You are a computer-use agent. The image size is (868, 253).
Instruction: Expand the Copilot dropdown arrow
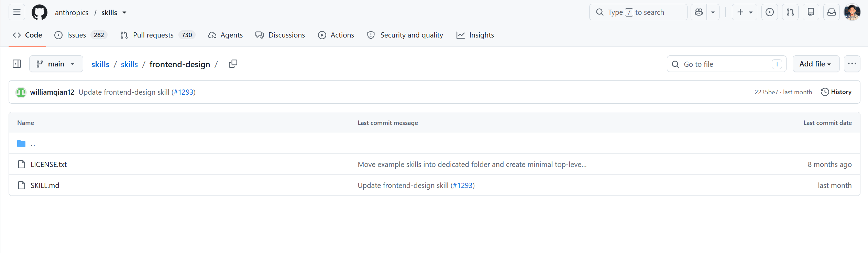(x=713, y=12)
